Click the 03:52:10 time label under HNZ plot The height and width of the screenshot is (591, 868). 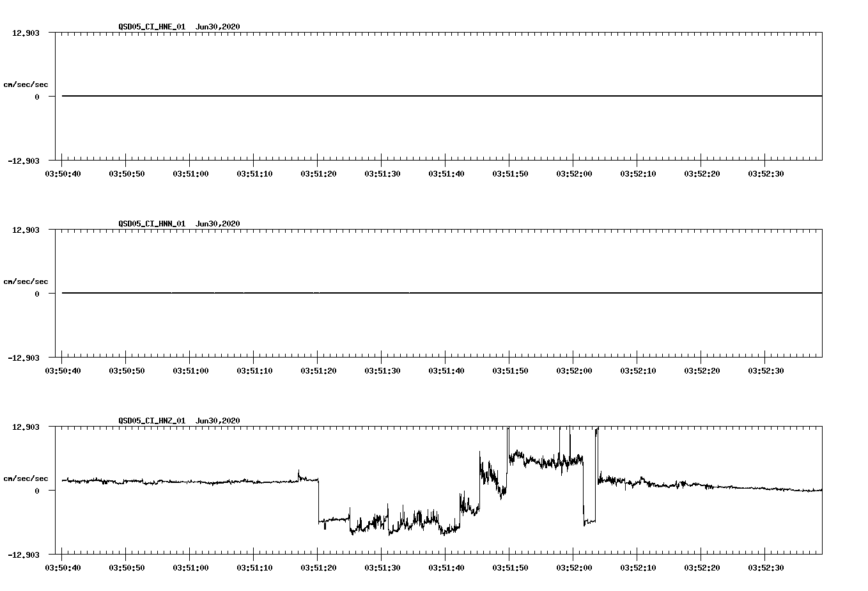638,568
